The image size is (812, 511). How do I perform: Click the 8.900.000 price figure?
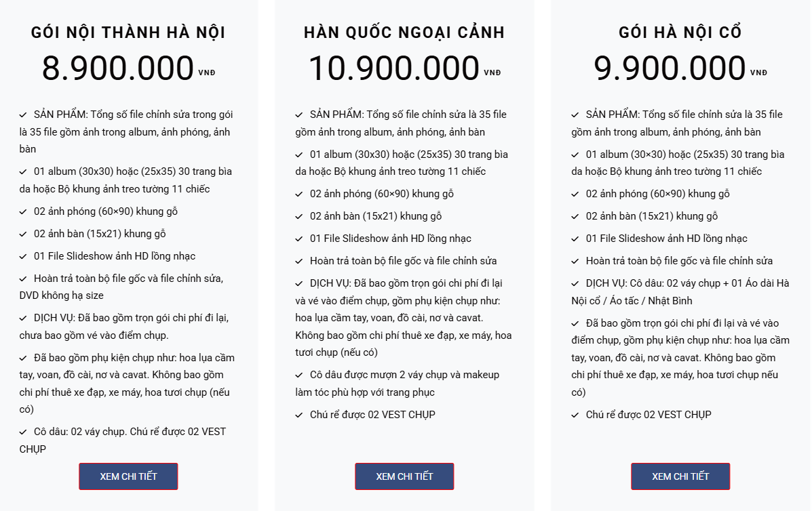118,68
